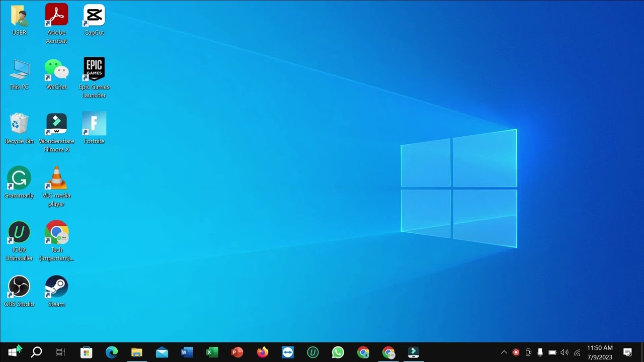Launch PowerPoint from the taskbar
The width and height of the screenshot is (644, 362).
[x=237, y=352]
